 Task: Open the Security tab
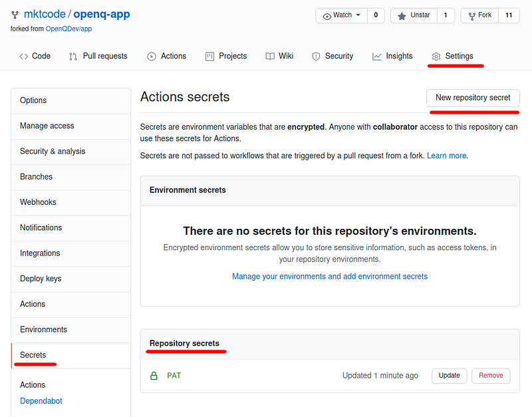332,56
